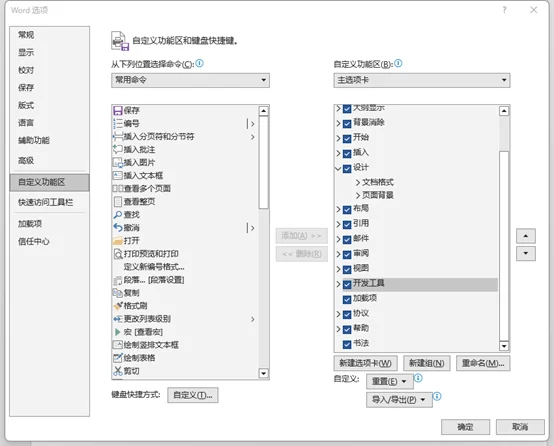This screenshot has width=554, height=446.
Task: Click the paragraph icon beside 段落... [段落设置]
Action: coord(118,281)
